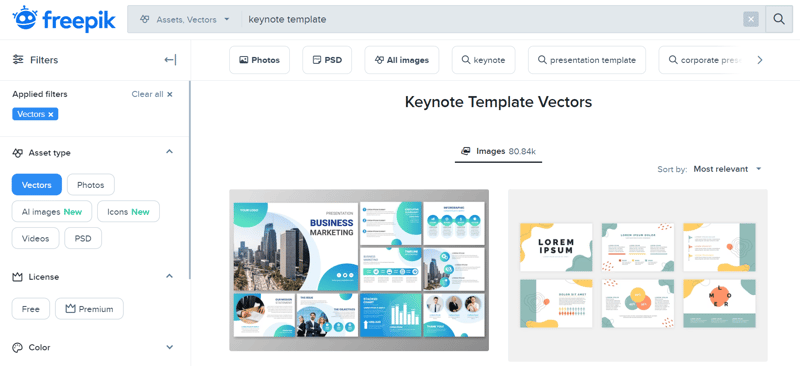The image size is (800, 366).
Task: Open the Lorem Ipsum pastel template thumbnail
Action: coord(637,275)
